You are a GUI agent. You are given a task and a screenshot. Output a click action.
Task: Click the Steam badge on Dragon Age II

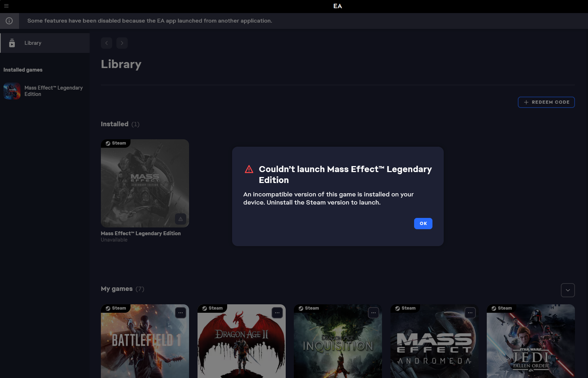[x=212, y=308]
